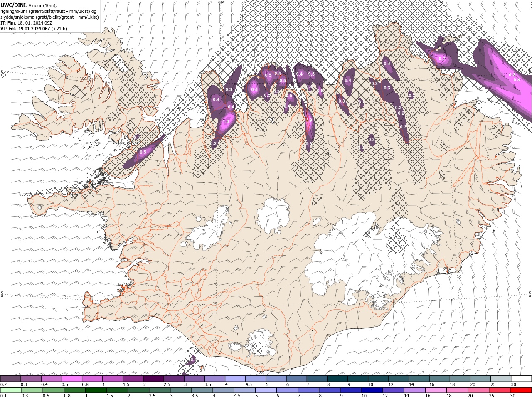Viewport: 532px width, 399px height.
Task: Click the '0.1' label of the lower legend scale
Action: click(4, 396)
